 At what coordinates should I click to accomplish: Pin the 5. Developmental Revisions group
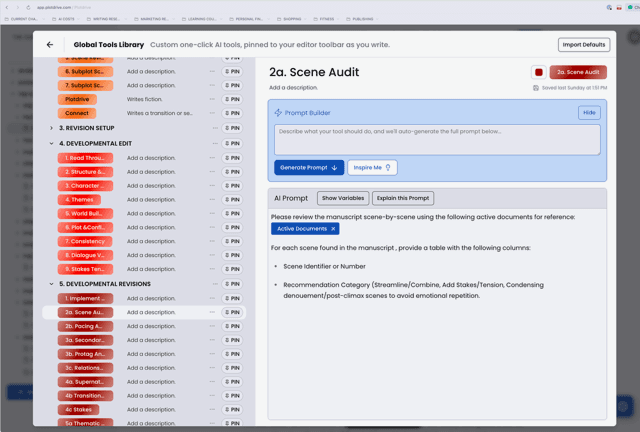tap(231, 284)
